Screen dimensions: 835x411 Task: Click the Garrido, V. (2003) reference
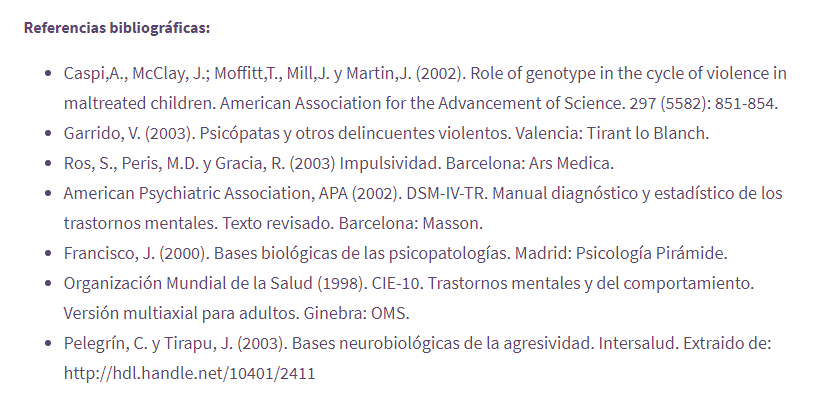[x=386, y=133]
